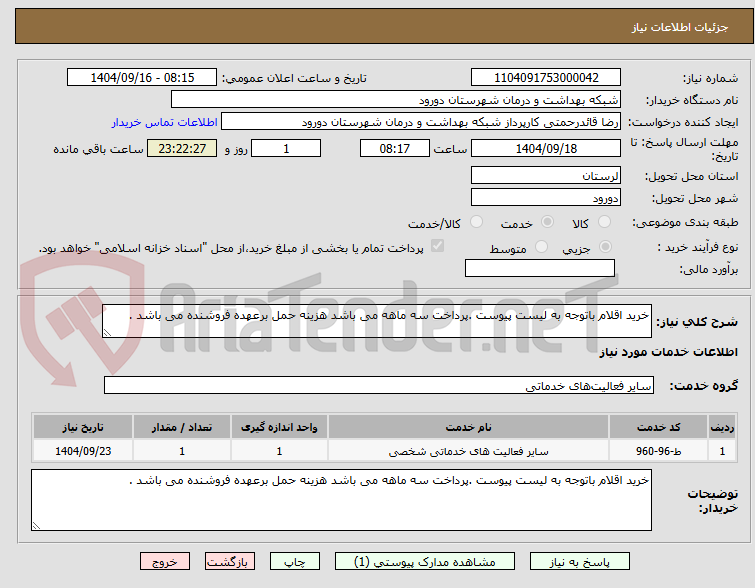Click the resize handle of شرح کلی نیاز box

click(107, 333)
